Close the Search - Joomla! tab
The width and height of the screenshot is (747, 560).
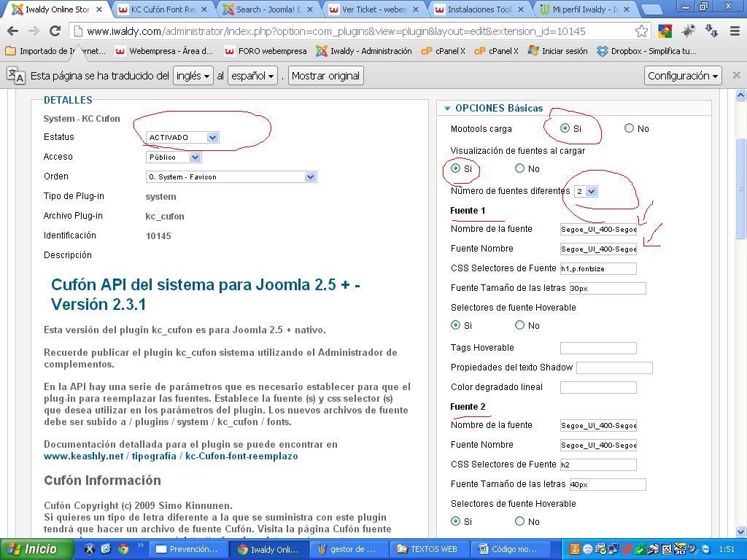pos(310,9)
